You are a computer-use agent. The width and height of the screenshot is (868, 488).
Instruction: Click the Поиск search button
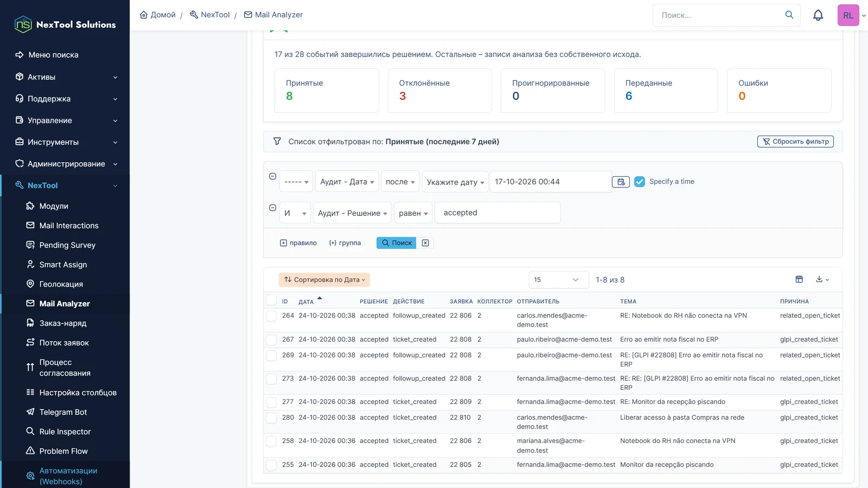point(397,243)
